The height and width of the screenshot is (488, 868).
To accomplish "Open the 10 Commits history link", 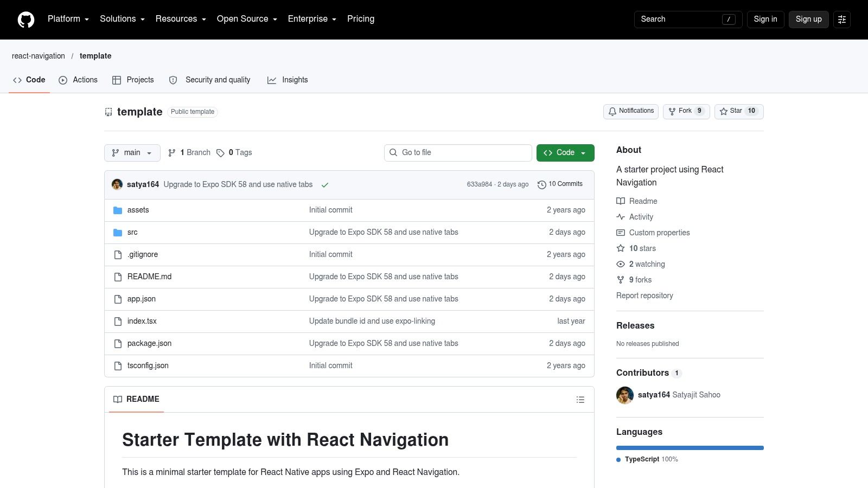I will point(560,184).
